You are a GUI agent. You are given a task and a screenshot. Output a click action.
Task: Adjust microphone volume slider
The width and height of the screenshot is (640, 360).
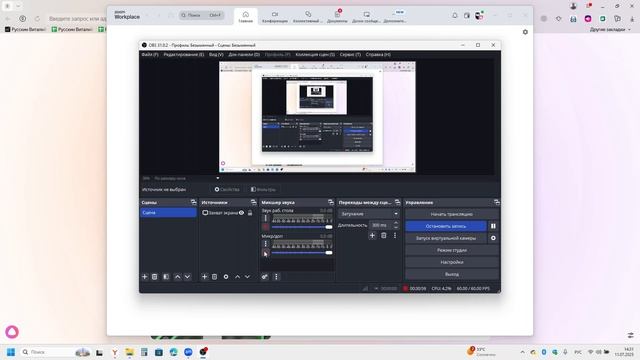point(302,253)
